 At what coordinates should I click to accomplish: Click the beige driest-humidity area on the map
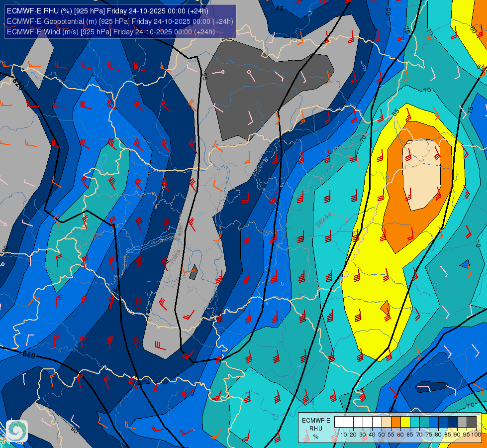422,176
